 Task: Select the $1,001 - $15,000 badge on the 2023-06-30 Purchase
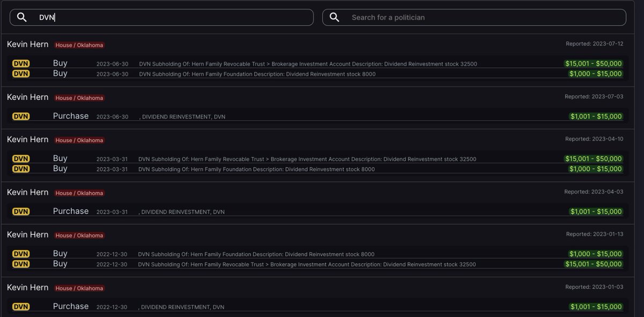tap(597, 116)
